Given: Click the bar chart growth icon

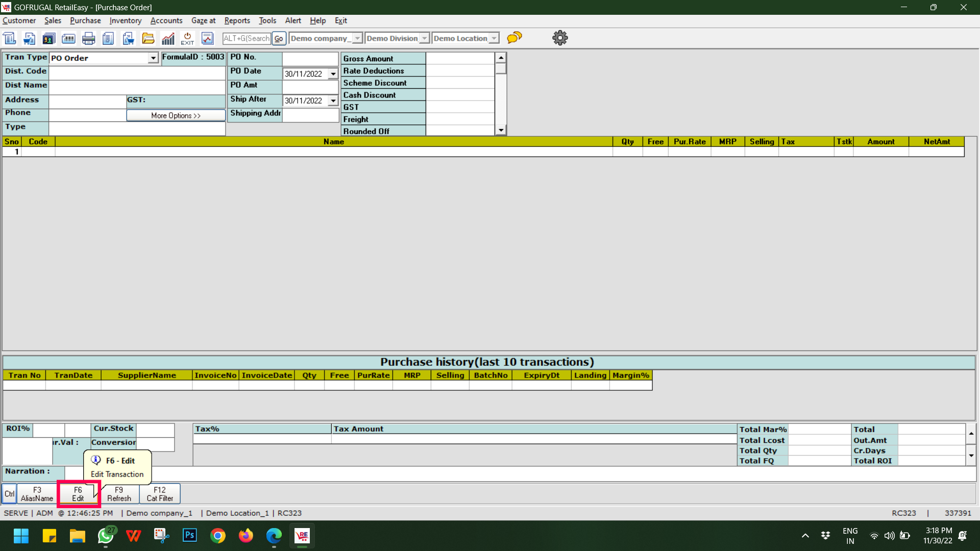Looking at the screenshot, I should coord(168,38).
